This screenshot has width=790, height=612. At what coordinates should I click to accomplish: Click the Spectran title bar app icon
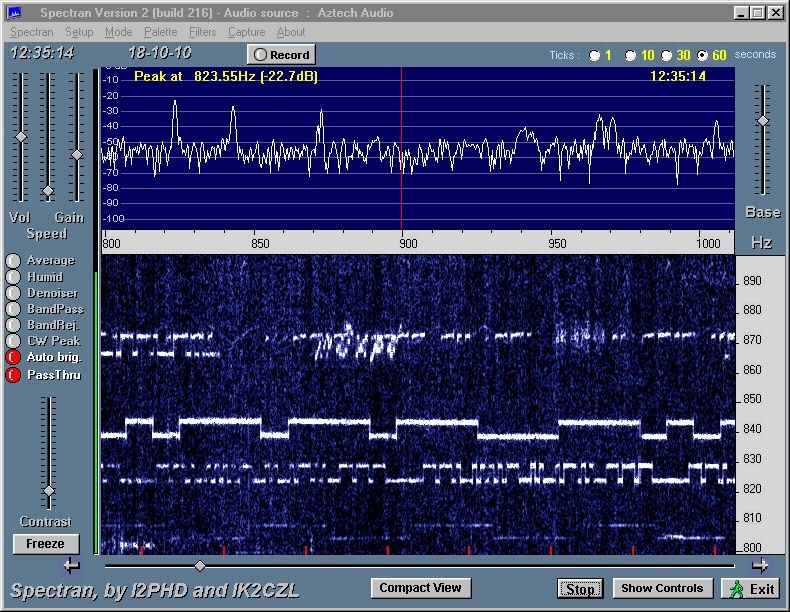tap(15, 13)
